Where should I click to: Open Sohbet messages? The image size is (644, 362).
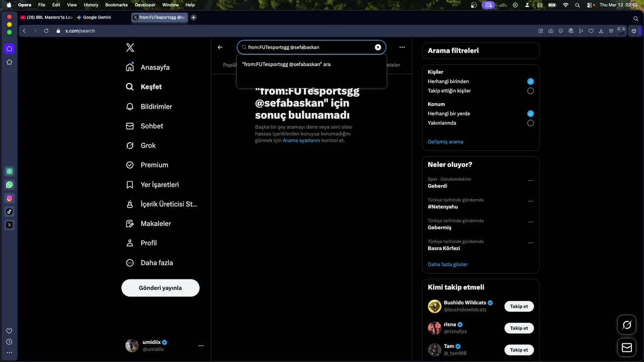click(144, 126)
